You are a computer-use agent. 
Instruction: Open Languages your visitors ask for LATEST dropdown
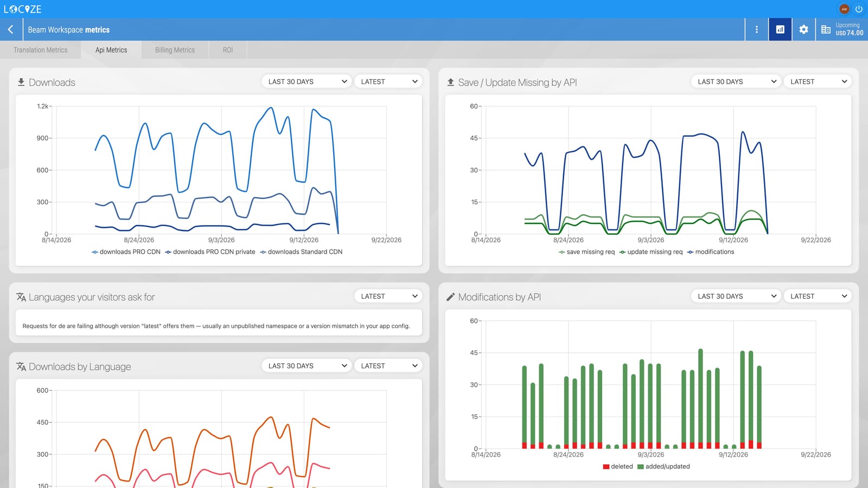[388, 297]
